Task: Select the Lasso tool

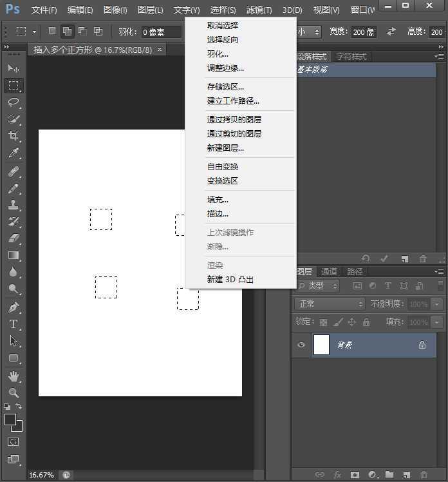Action: (14, 102)
